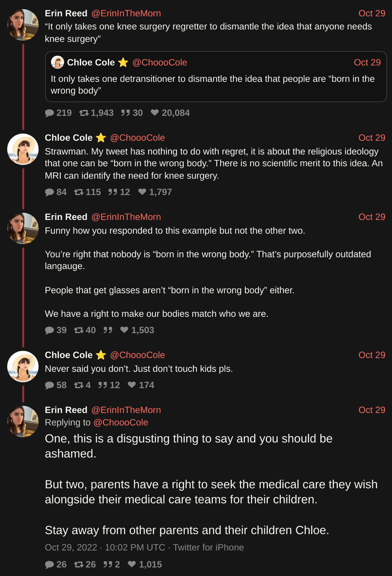Screen dimensions: 392x576
Task: Click @ChoooCole mention in Replying to line
Action: click(120, 422)
